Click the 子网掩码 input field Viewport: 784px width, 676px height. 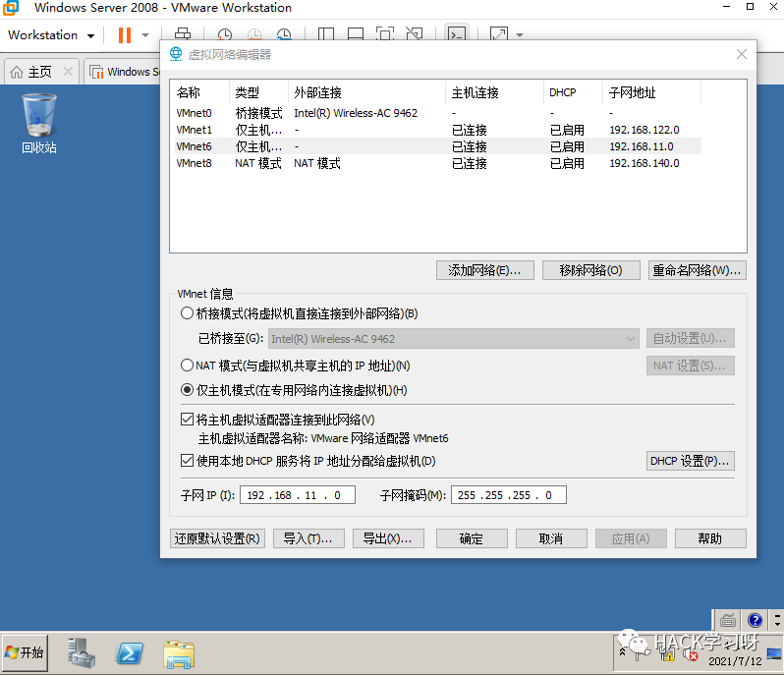point(509,495)
